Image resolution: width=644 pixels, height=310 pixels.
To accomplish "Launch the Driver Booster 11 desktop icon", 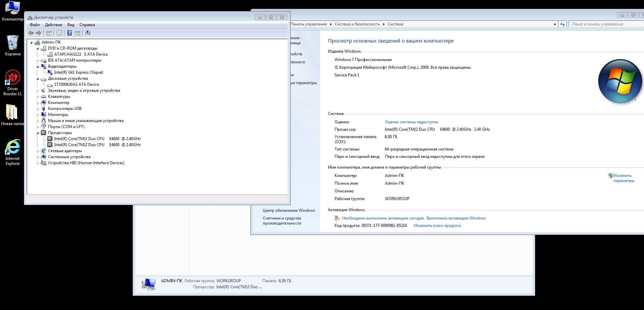I will 12,83.
